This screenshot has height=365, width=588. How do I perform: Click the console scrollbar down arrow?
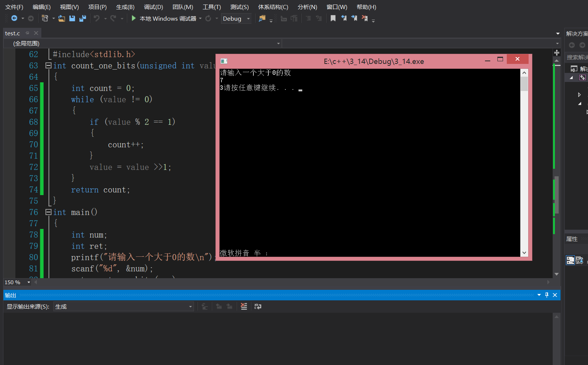click(x=524, y=253)
